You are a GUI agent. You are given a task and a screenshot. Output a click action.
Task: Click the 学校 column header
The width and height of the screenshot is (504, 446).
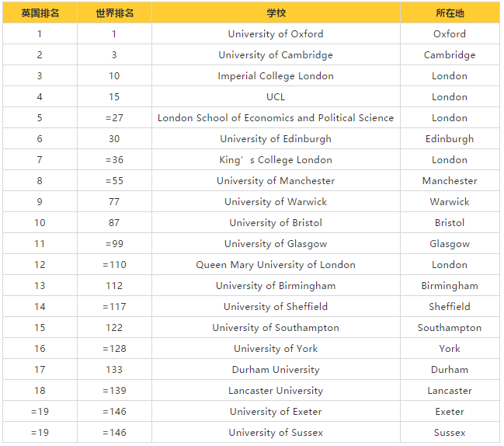click(x=276, y=13)
